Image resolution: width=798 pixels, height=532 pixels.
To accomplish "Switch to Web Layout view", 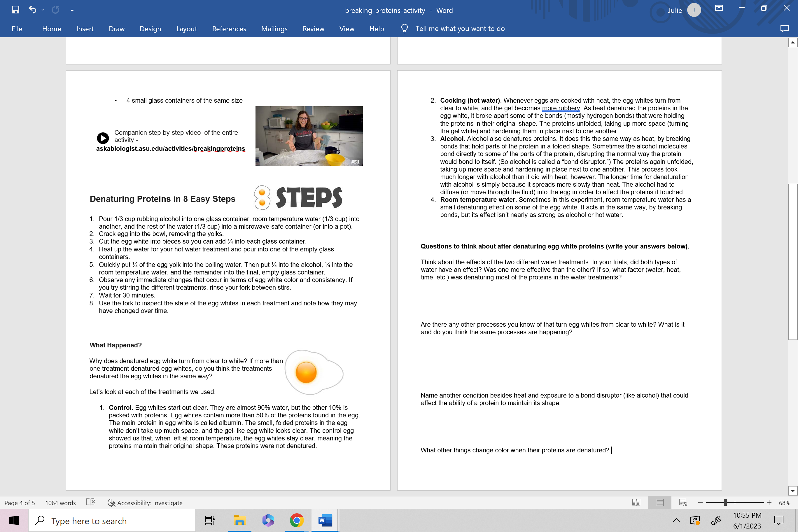I will point(683,503).
